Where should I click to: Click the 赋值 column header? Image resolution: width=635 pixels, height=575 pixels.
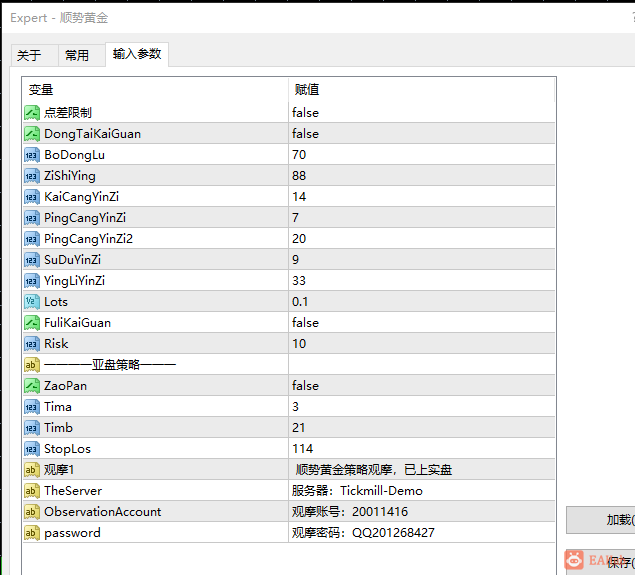422,89
